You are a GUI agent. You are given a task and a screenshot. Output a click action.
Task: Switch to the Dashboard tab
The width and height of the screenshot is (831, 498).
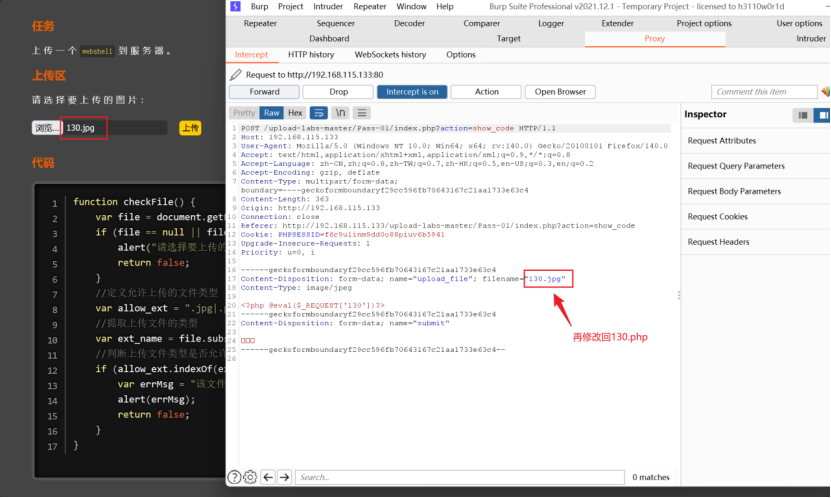pyautogui.click(x=329, y=39)
